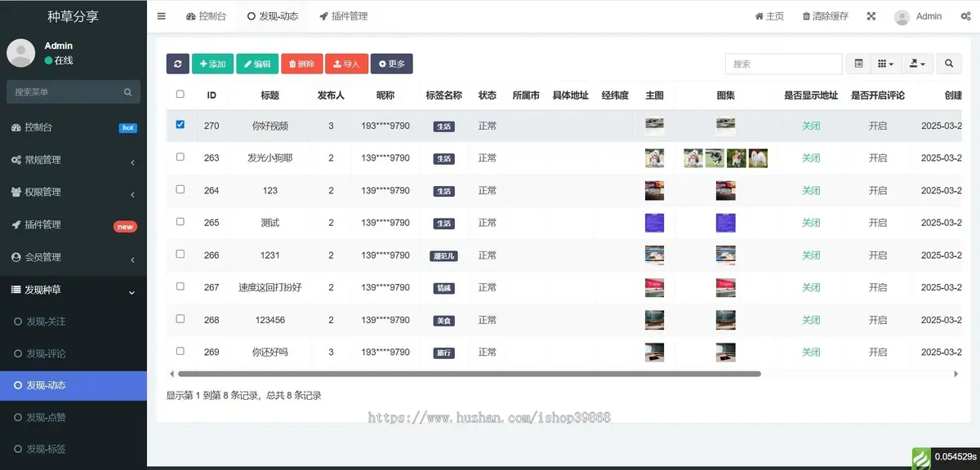Open the fullscreen toggle icon
The height and width of the screenshot is (470, 980).
(x=871, y=16)
